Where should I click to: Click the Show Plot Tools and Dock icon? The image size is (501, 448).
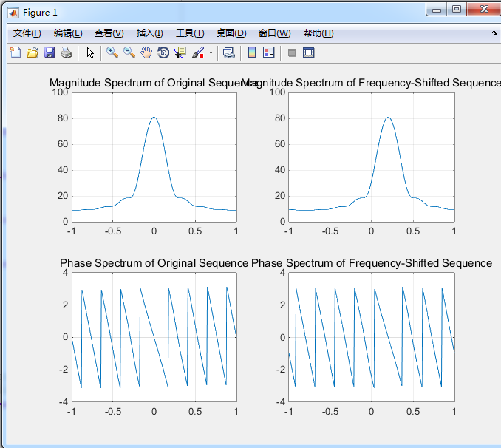point(309,52)
